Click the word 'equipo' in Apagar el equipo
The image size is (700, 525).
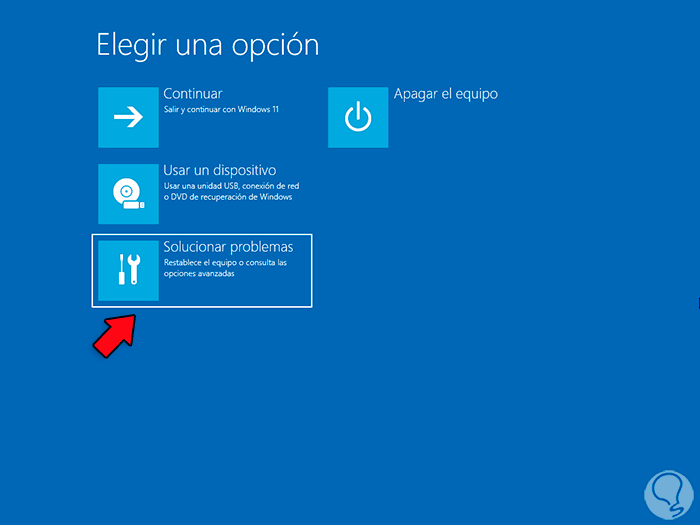476,95
